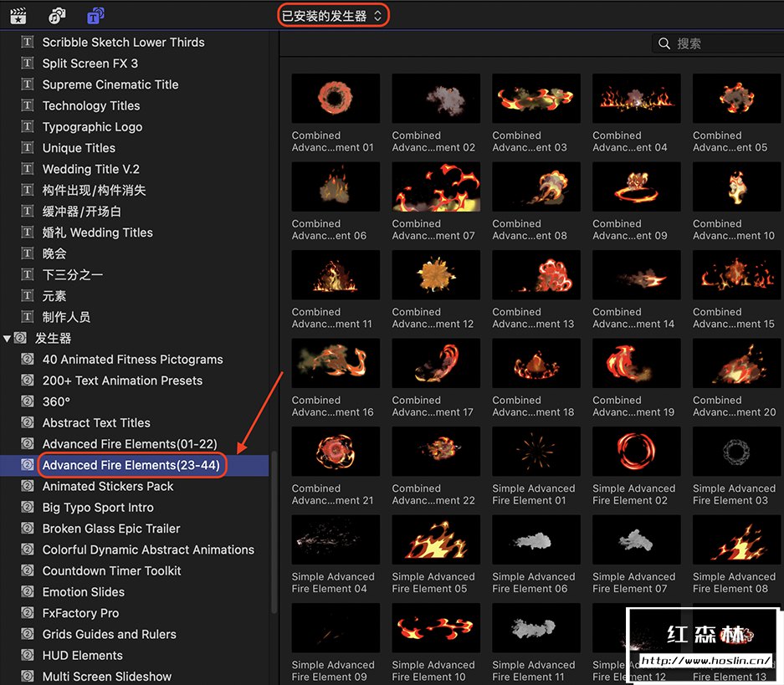Select Combined Advanced Element 04 thumbnail
The width and height of the screenshot is (784, 685).
tap(637, 99)
